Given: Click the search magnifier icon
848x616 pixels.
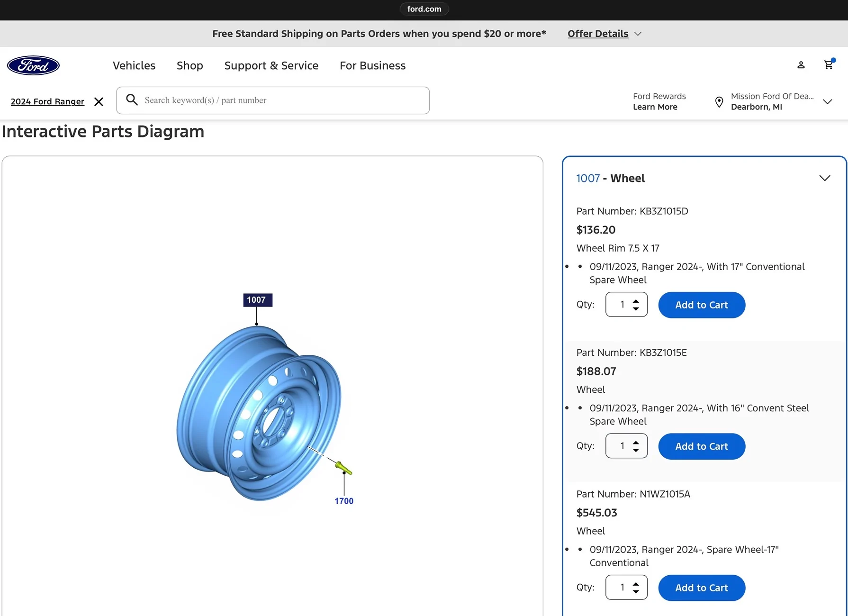Looking at the screenshot, I should (132, 100).
